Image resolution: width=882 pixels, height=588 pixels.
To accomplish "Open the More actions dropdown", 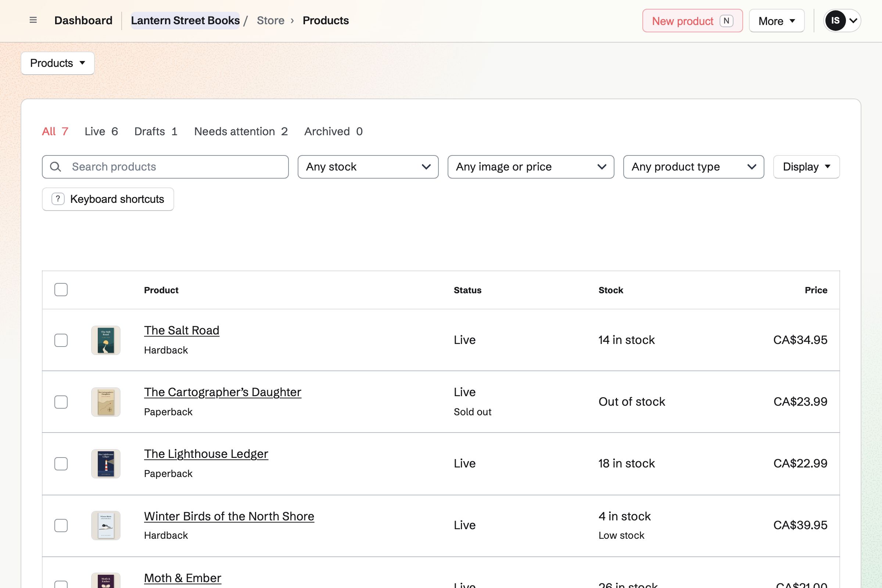I will click(777, 21).
